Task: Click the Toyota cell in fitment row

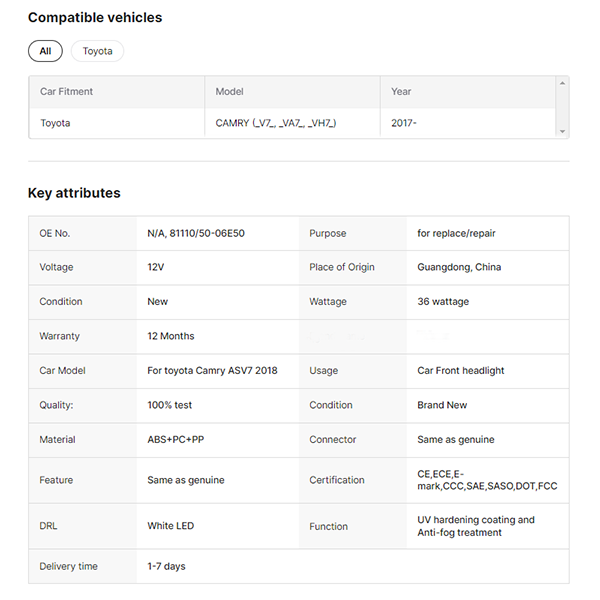Action: tap(55, 123)
